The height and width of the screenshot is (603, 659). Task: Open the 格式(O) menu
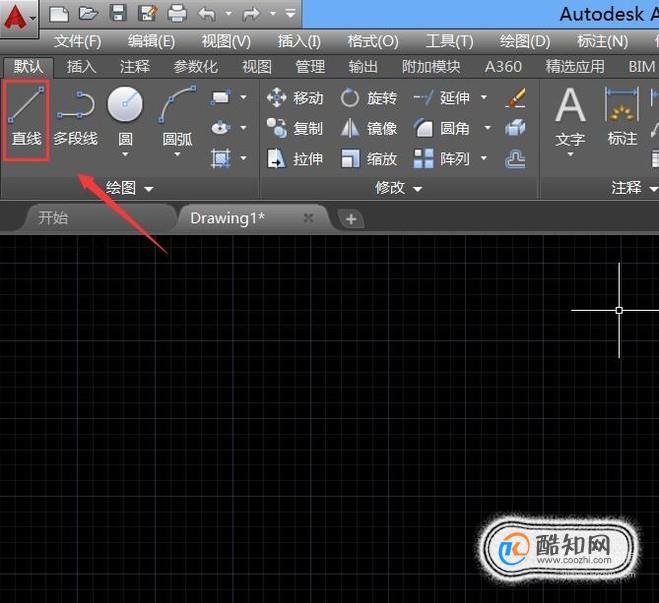tap(373, 41)
